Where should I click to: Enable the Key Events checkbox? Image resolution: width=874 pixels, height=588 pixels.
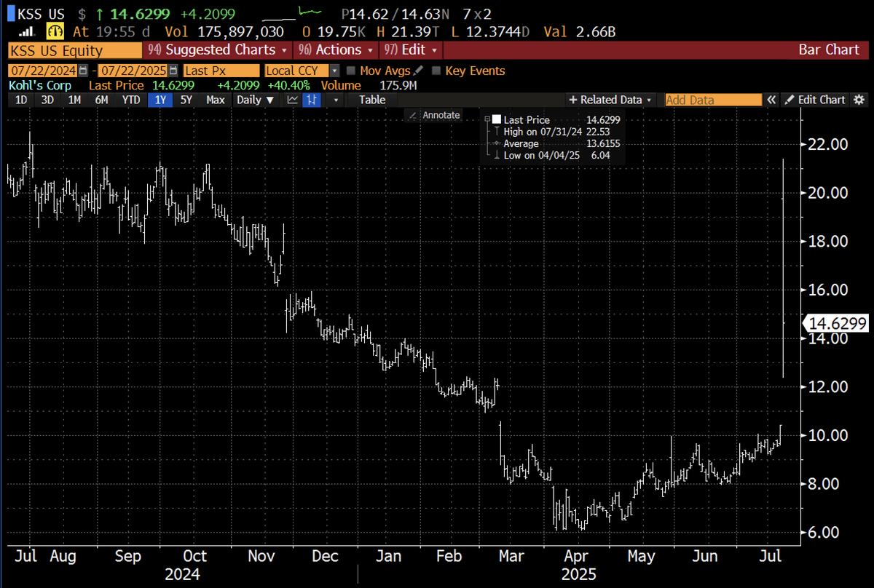coord(436,71)
